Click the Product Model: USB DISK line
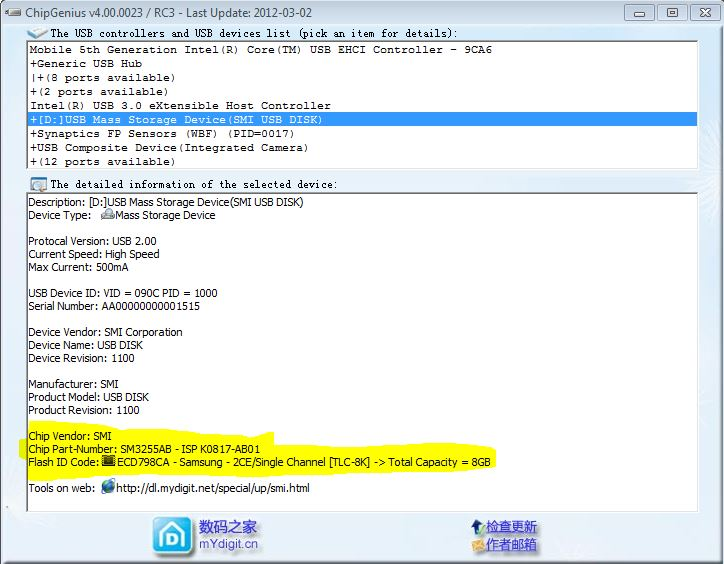 point(89,397)
